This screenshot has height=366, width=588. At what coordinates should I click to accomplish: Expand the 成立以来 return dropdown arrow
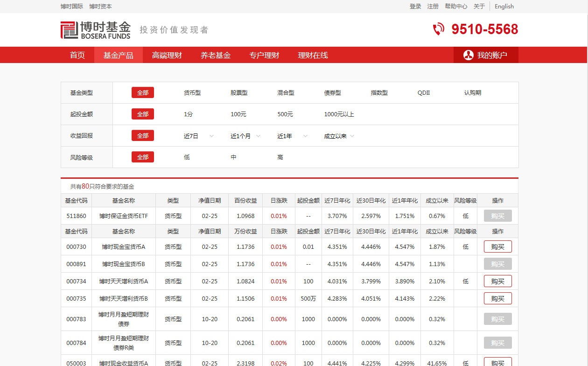point(352,136)
